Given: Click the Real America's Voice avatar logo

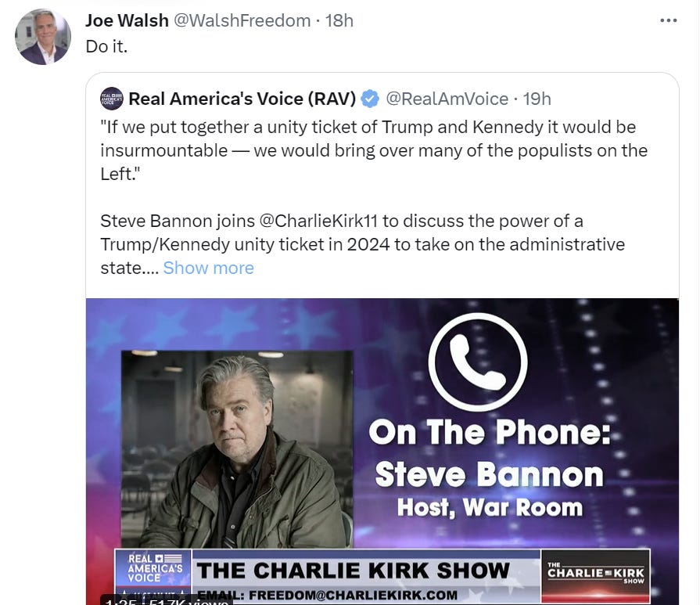Looking at the screenshot, I should click(112, 99).
